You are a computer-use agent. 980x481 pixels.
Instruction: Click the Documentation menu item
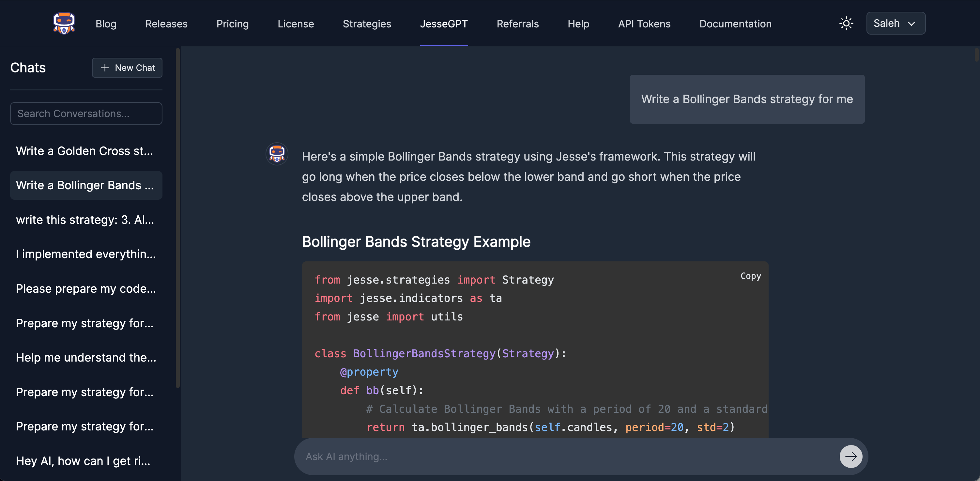pyautogui.click(x=736, y=23)
